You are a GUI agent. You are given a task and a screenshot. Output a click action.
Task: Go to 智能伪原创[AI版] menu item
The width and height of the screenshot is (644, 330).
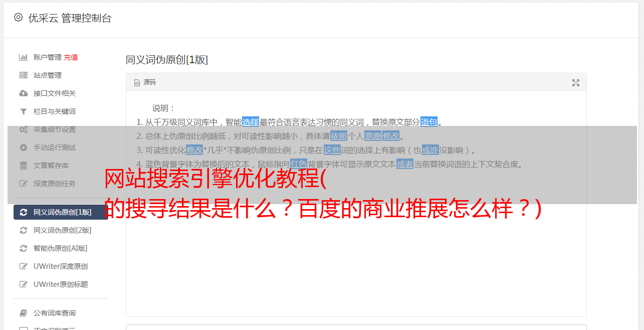pos(61,248)
